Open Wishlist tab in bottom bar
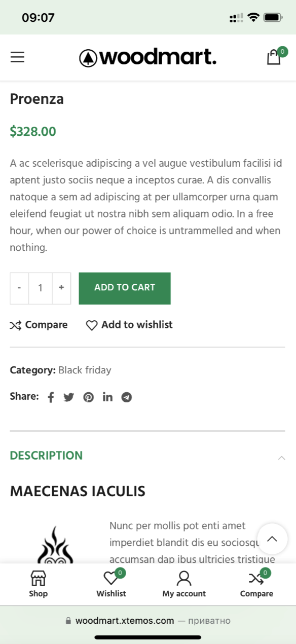 tap(111, 584)
